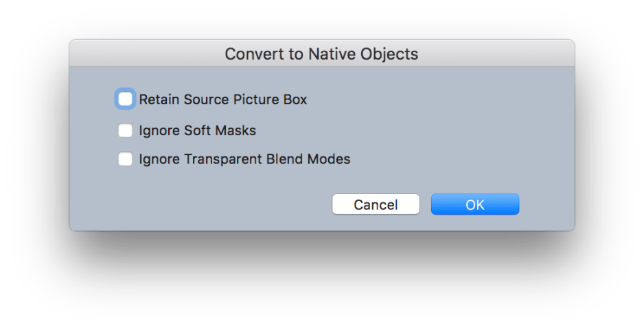Tick the bottom checkbox for blend modes
Image resolution: width=644 pixels, height=330 pixels.
[125, 159]
